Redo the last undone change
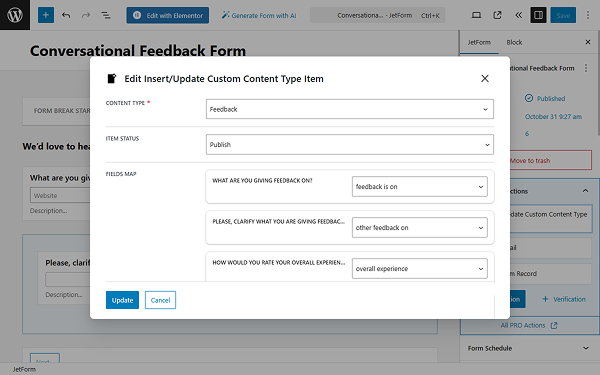 click(86, 15)
